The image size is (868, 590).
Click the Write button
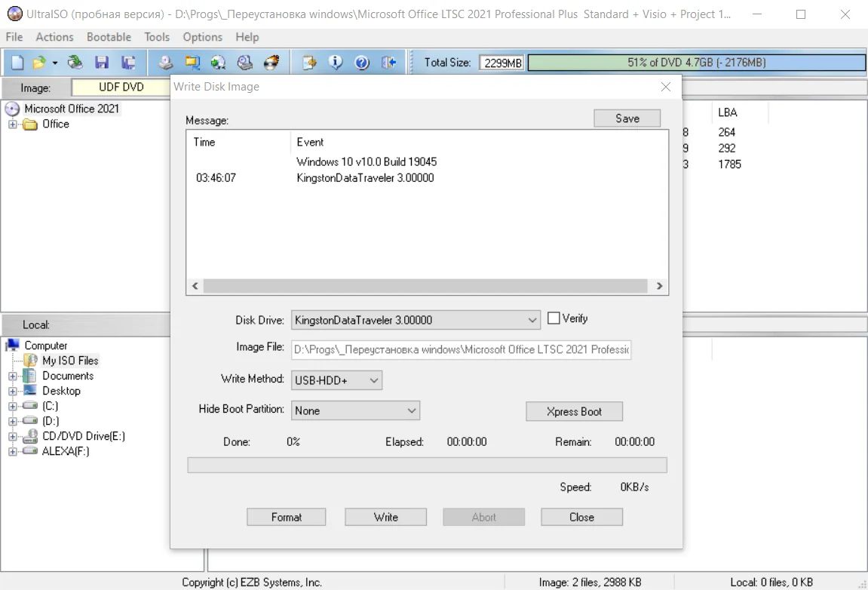[x=385, y=517]
